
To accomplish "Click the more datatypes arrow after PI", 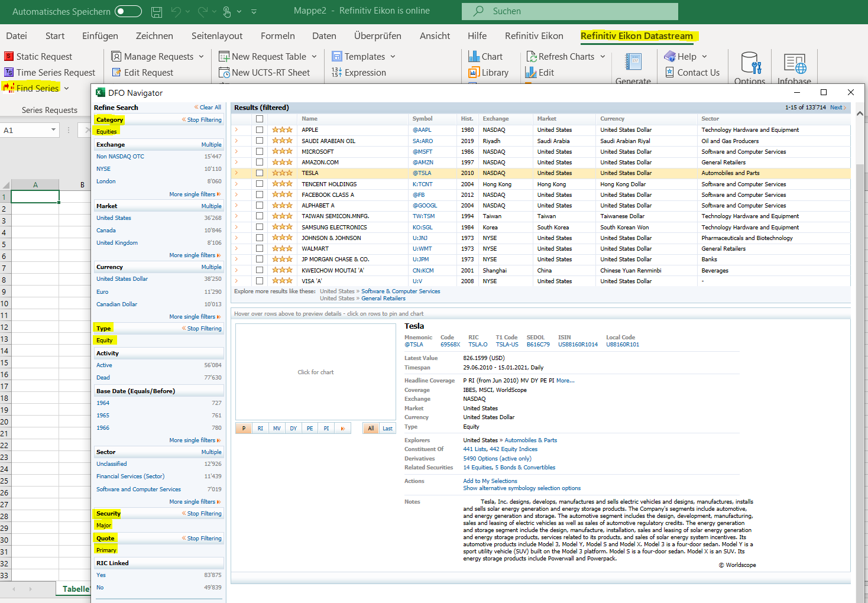I will 343,428.
